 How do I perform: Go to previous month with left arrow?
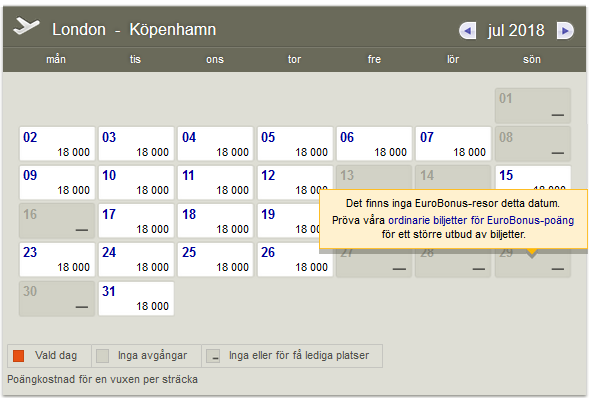[468, 31]
